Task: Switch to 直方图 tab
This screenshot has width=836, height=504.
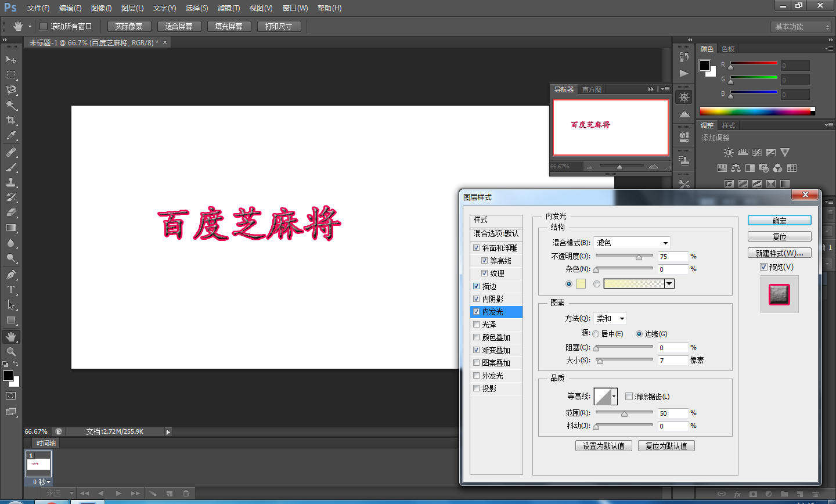Action: (592, 89)
